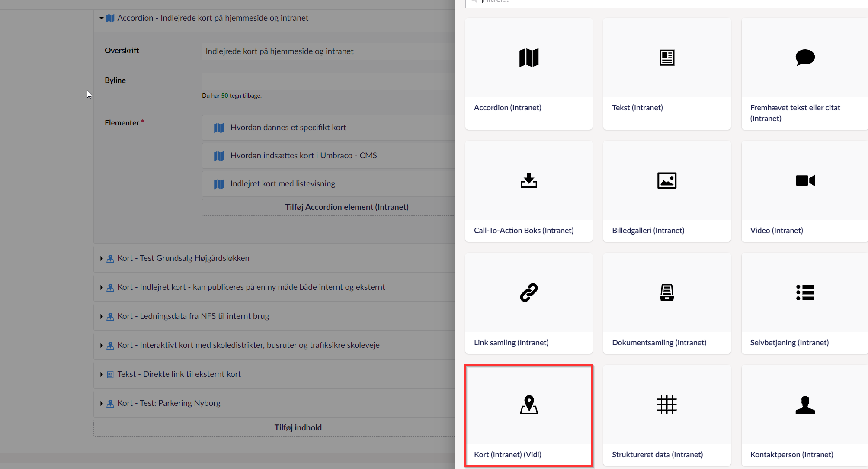Expand Tekst - Direkte link til eksternt kort

coord(102,374)
